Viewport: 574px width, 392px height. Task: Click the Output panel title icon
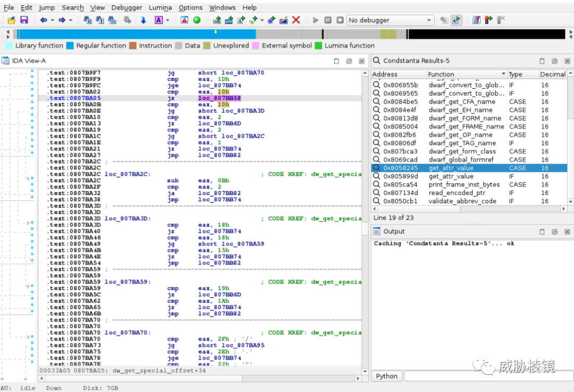(x=376, y=231)
